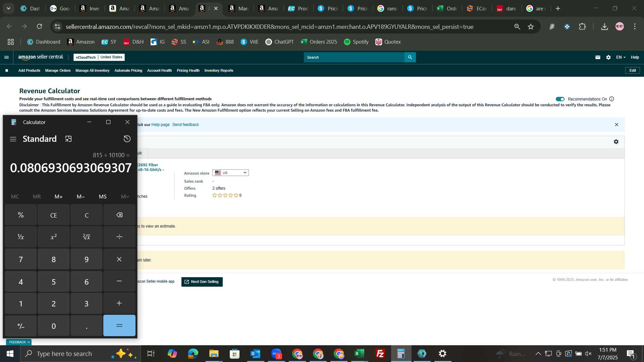Image resolution: width=644 pixels, height=362 pixels.
Task: Open Manage Orders menu item
Action: [58, 70]
